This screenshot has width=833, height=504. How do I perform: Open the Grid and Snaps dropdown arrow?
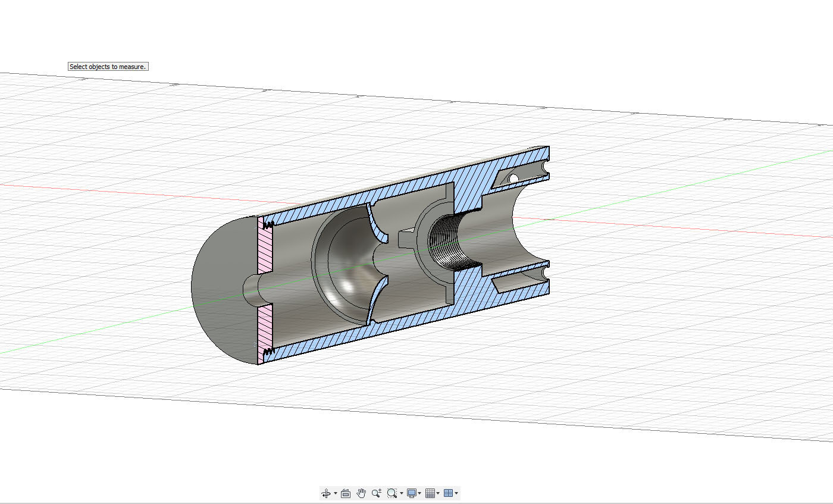438,493
